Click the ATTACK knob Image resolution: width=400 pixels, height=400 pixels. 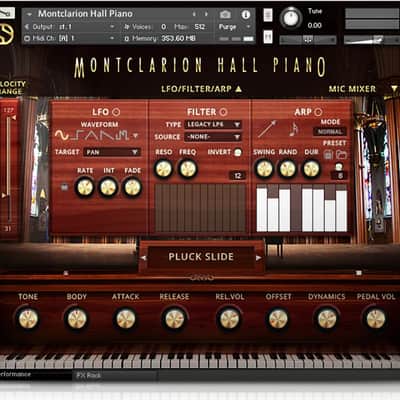(x=126, y=319)
